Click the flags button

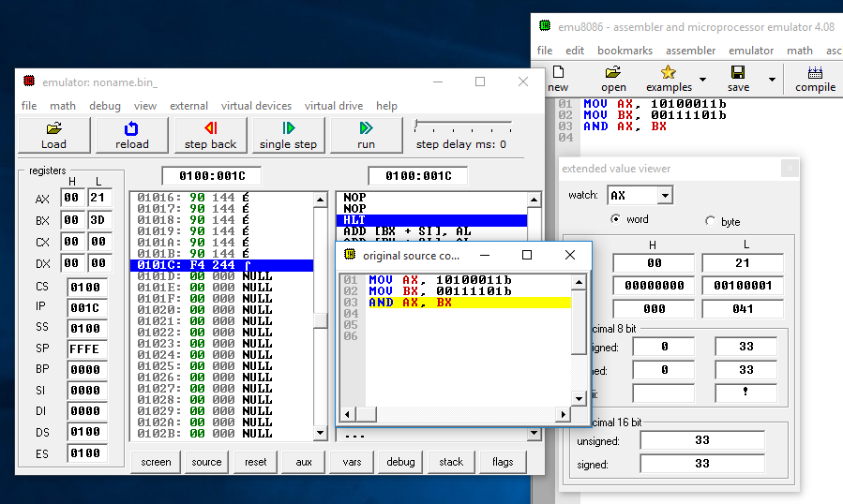point(503,462)
